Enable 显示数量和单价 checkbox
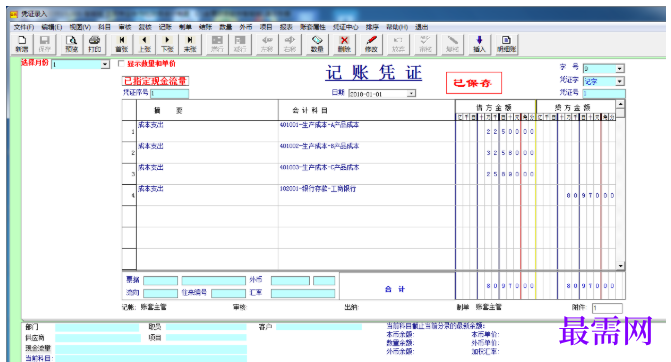This screenshot has width=671, height=362. [121, 64]
